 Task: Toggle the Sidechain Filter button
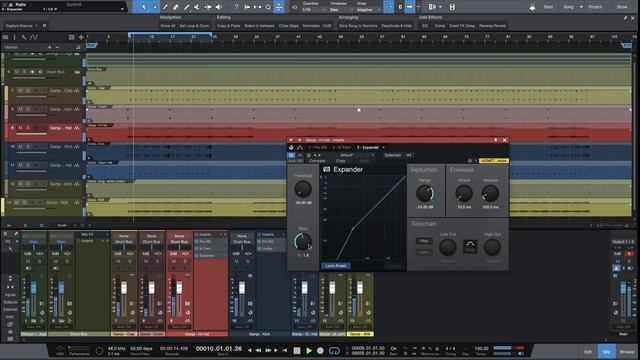[424, 241]
